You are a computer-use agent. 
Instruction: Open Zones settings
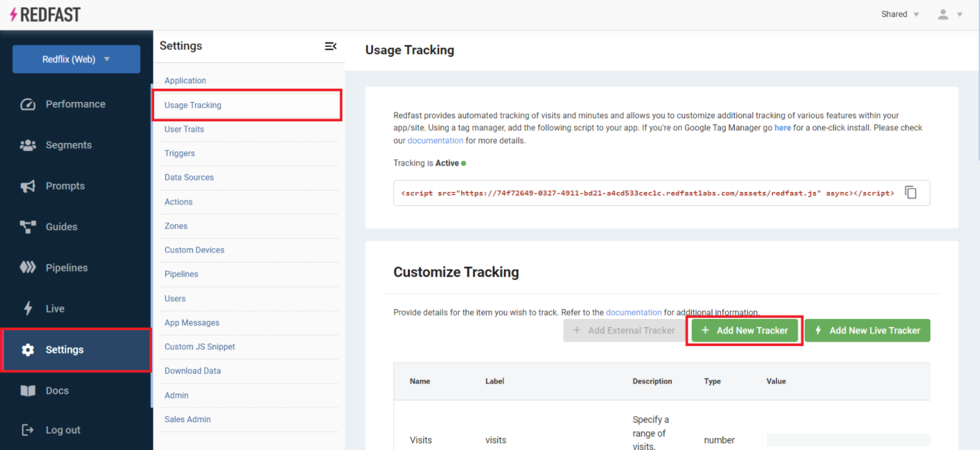176,226
